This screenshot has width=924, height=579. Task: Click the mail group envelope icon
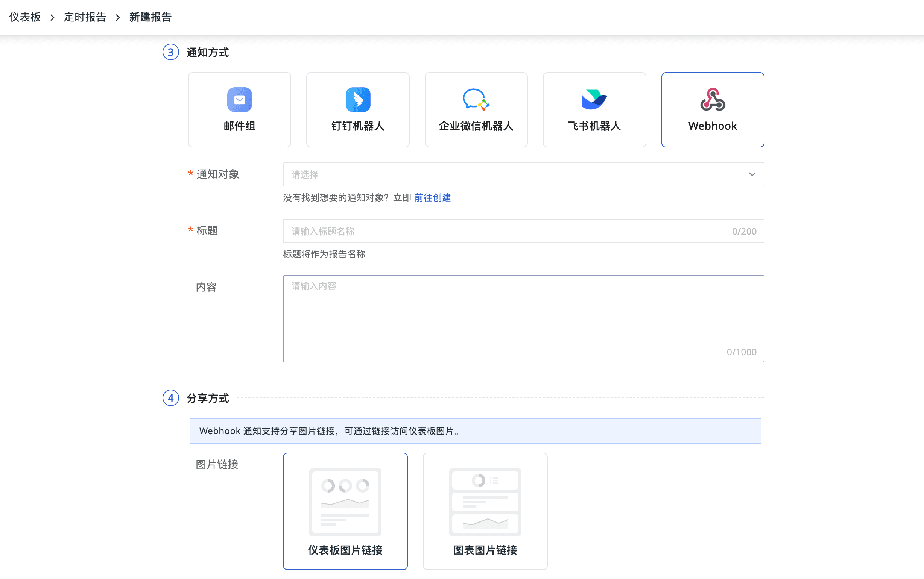[x=239, y=100]
